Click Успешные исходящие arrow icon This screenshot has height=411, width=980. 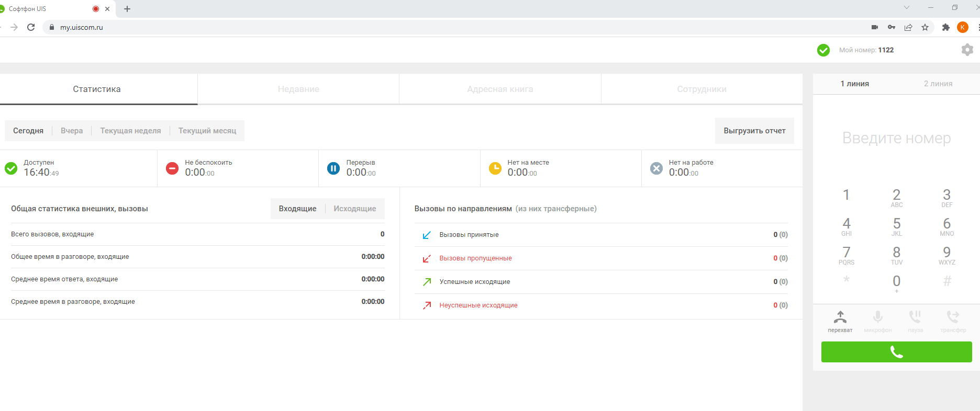click(427, 282)
